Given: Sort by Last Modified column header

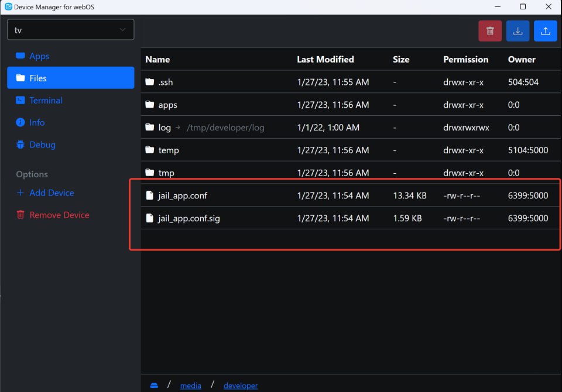Looking at the screenshot, I should coord(325,59).
